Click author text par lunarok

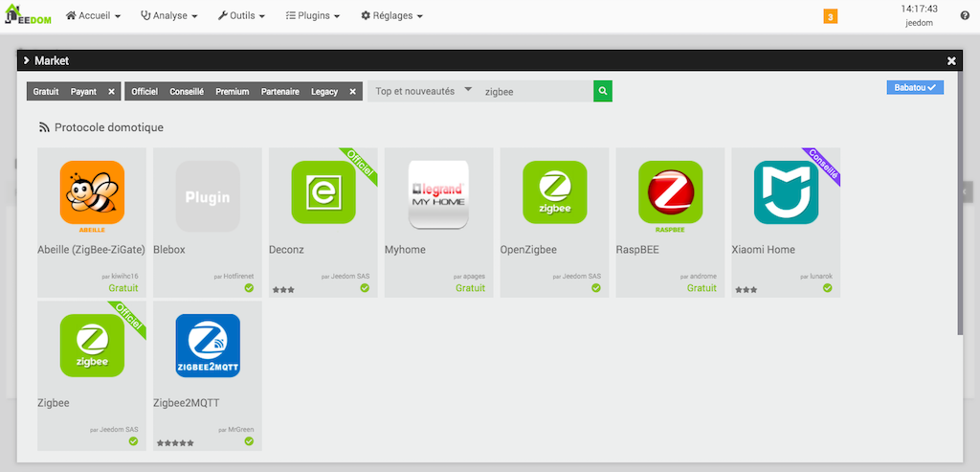pos(816,277)
